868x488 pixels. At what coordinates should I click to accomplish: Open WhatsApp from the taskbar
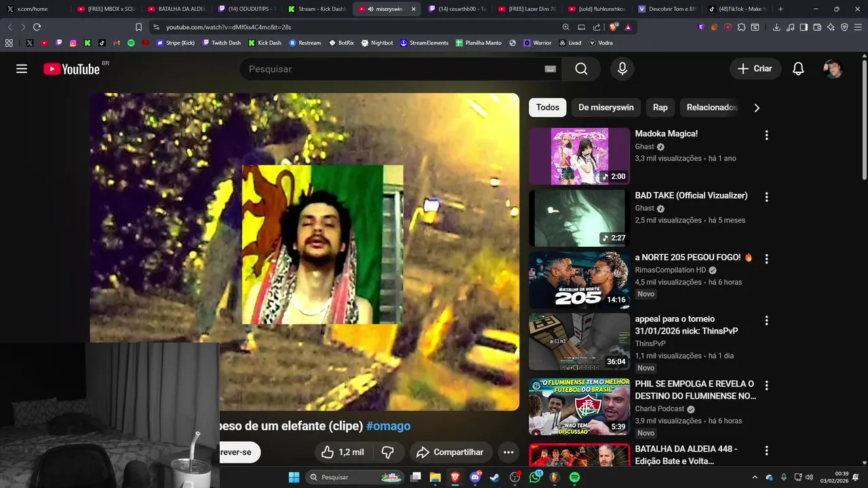tap(535, 477)
